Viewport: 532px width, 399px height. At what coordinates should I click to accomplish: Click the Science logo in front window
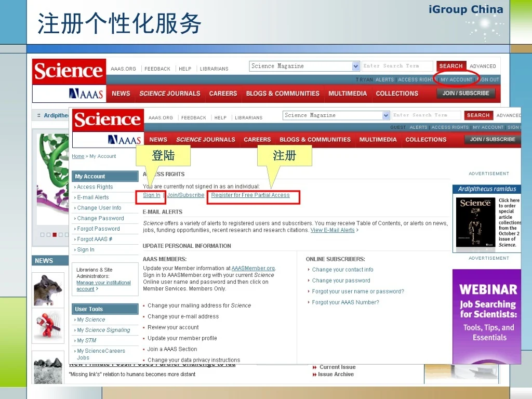108,120
